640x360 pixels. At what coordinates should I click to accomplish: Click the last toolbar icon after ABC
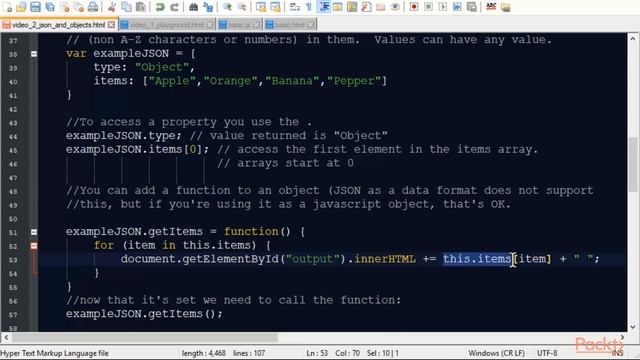tap(506, 7)
